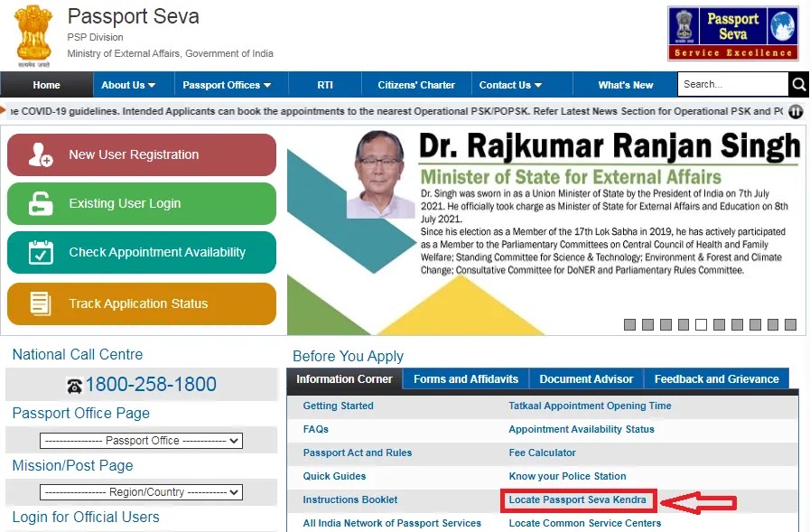Image resolution: width=810 pixels, height=532 pixels.
Task: Select the first banner slide indicator
Action: [x=630, y=324]
